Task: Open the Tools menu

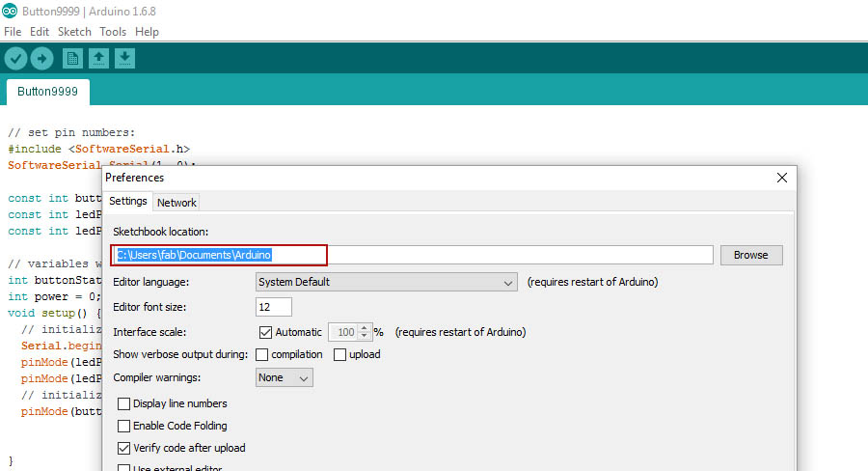Action: pos(113,32)
